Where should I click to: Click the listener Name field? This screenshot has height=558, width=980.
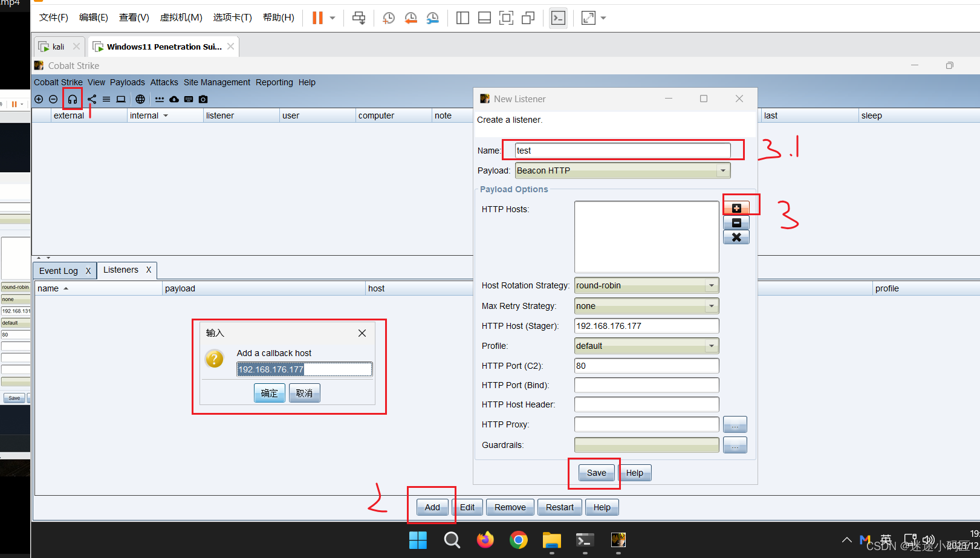(x=623, y=151)
